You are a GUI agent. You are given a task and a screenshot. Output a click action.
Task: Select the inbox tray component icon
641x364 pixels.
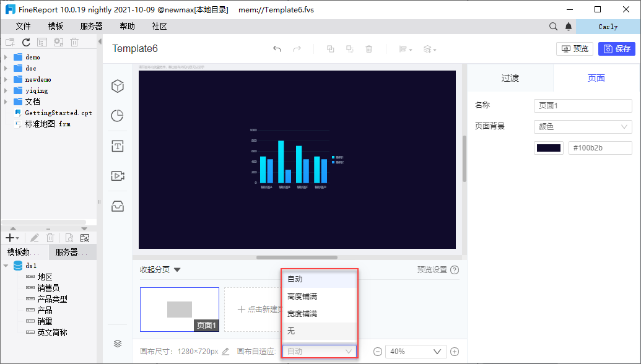[118, 206]
